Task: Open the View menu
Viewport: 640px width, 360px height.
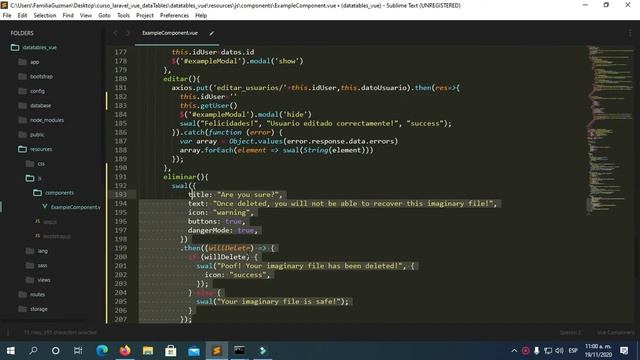Action: tap(86, 16)
